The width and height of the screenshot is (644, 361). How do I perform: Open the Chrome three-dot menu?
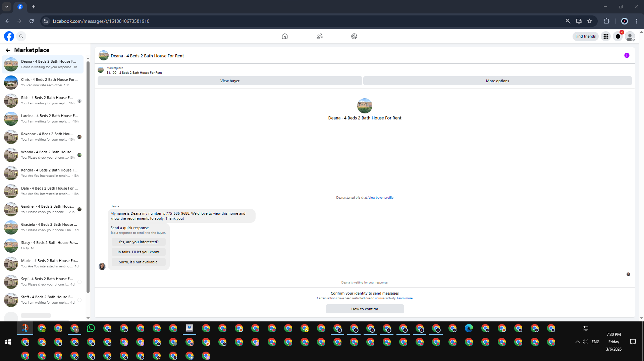(637, 21)
